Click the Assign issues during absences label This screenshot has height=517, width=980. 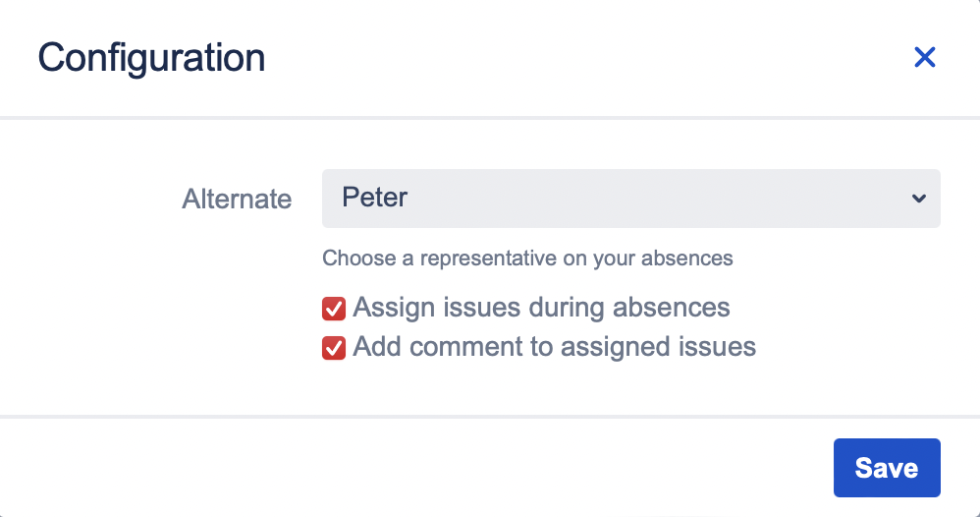[x=541, y=308]
